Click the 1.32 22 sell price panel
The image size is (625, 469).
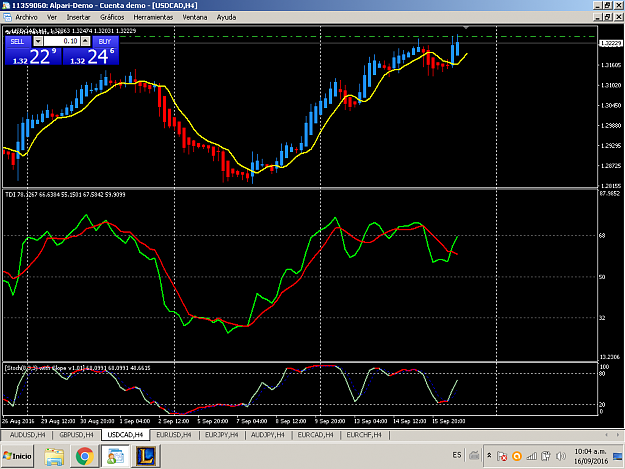33,56
